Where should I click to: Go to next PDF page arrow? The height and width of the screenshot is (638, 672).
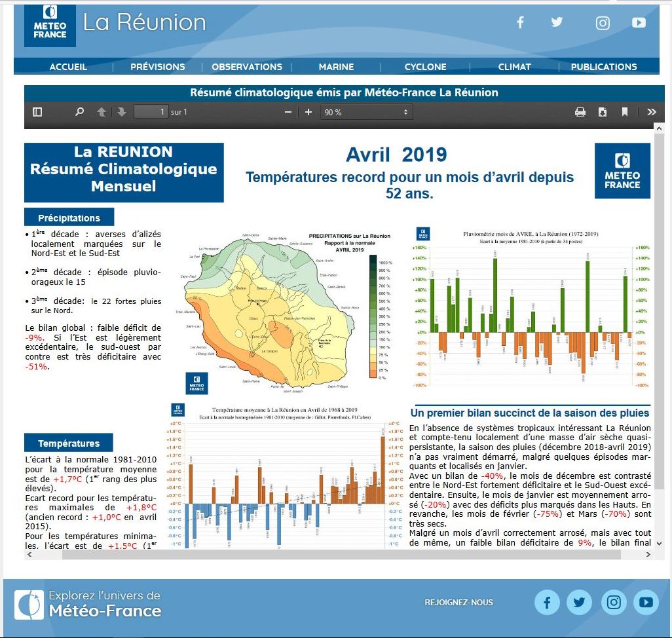tap(122, 112)
